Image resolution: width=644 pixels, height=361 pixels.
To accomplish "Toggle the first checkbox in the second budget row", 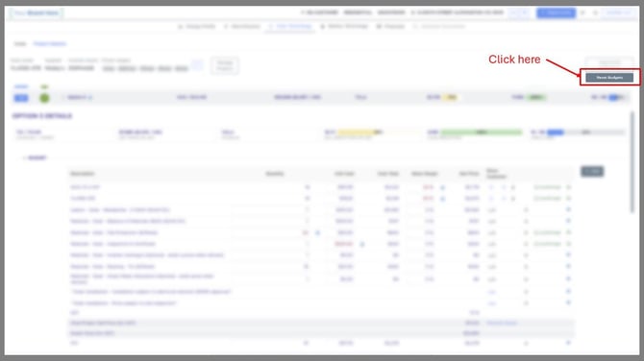I will pos(491,199).
